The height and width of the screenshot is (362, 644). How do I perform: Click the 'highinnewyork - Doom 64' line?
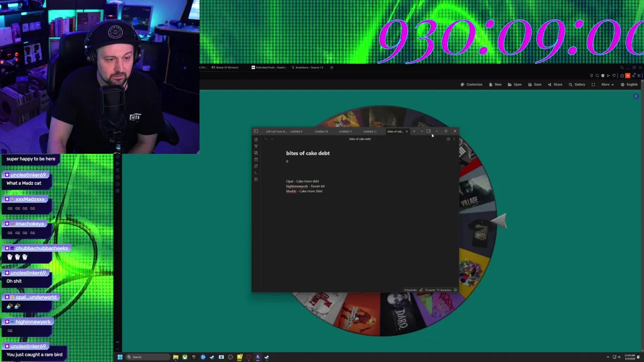(x=305, y=186)
